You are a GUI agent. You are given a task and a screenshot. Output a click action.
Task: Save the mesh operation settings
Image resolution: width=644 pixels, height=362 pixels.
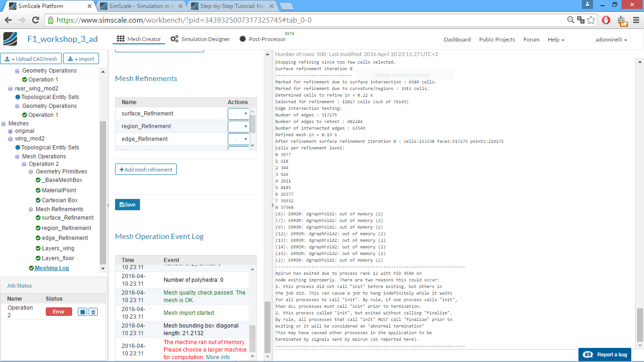(x=127, y=205)
